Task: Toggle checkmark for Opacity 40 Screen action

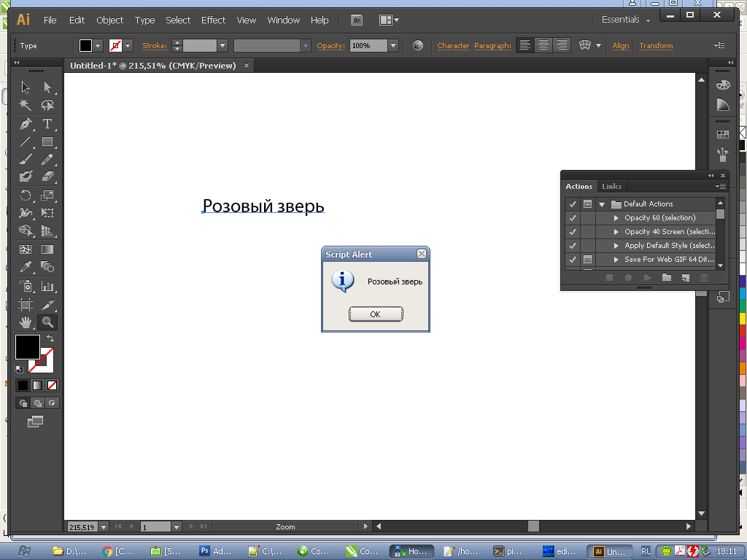Action: tap(573, 232)
